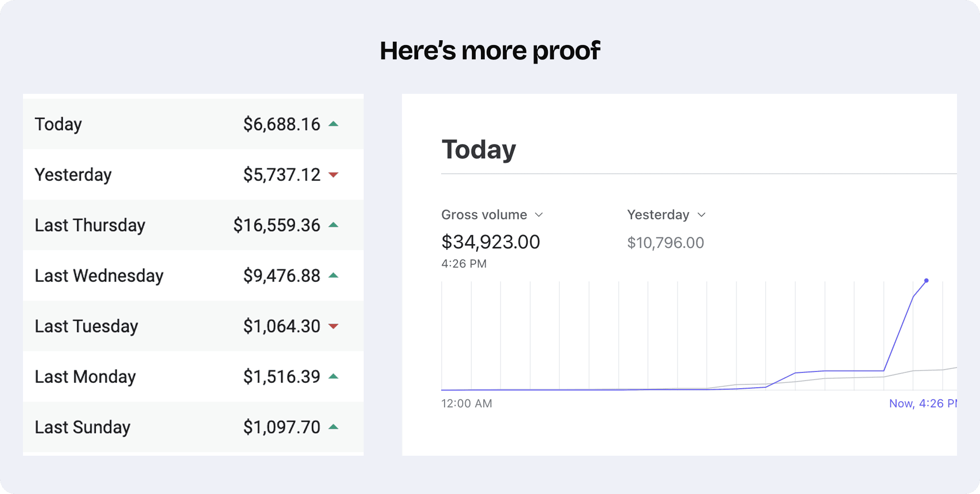Click the Today heading in chart panel
This screenshot has width=980, height=494.
click(479, 149)
